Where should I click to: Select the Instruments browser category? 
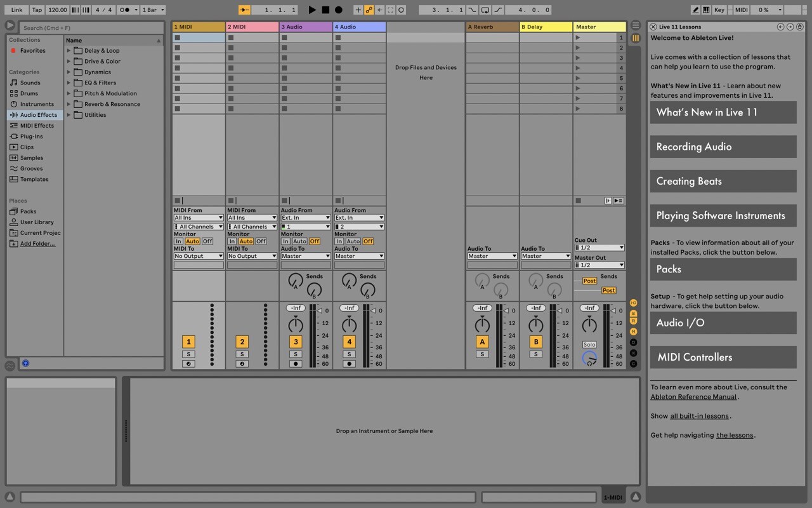[x=37, y=104]
